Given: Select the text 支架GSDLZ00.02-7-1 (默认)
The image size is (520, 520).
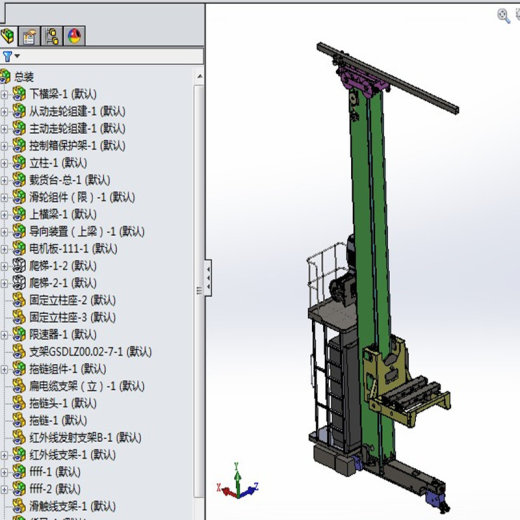Looking at the screenshot, I should point(91,352).
